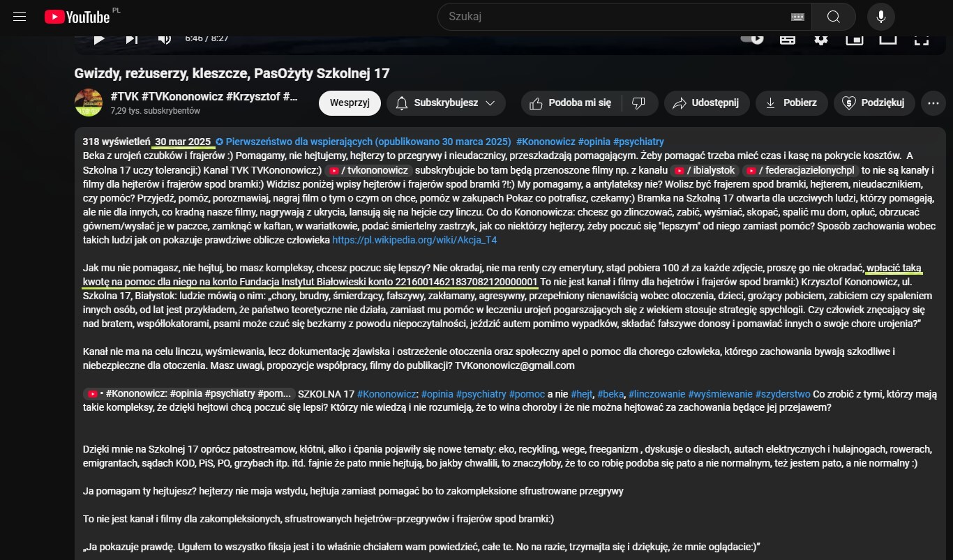Viewport: 953px width, 560px height.
Task: Start voice search with the microphone
Action: (881, 17)
